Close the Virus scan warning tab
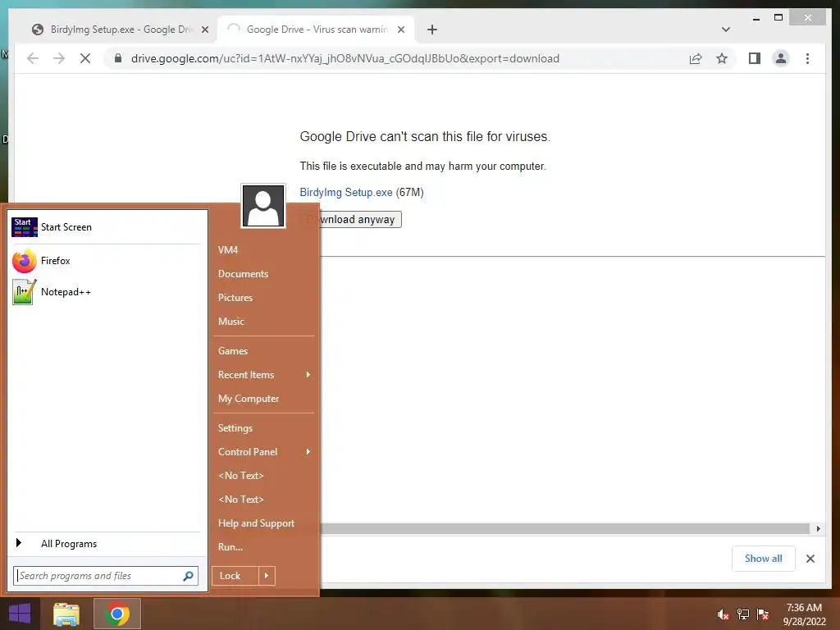Viewport: 840px width, 630px height. [400, 30]
